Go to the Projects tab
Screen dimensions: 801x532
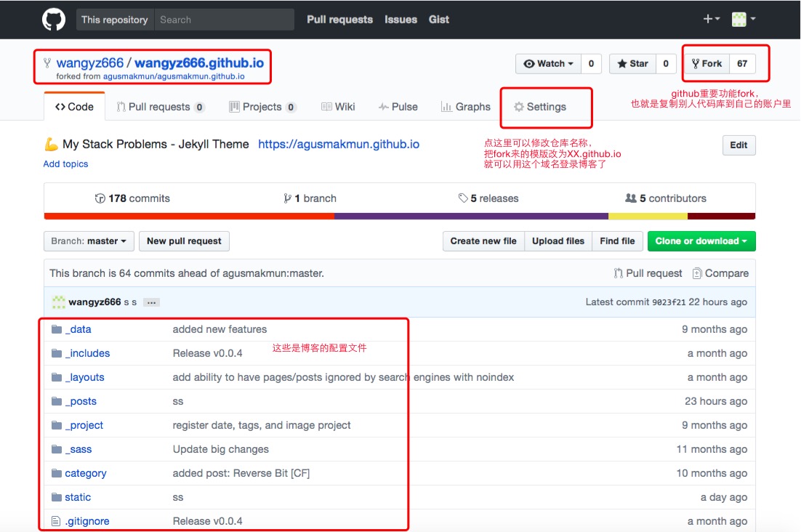tap(262, 107)
